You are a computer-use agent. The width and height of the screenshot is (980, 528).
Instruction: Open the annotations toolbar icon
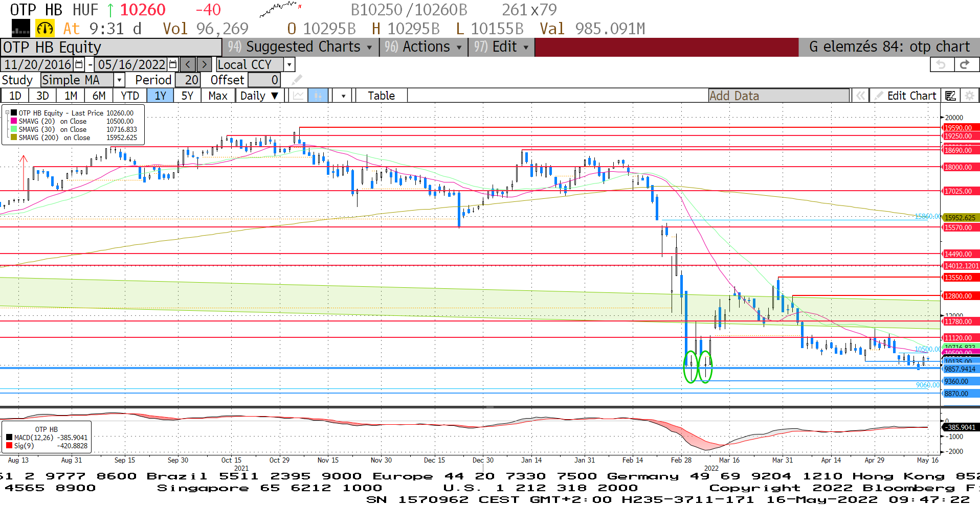click(x=950, y=96)
